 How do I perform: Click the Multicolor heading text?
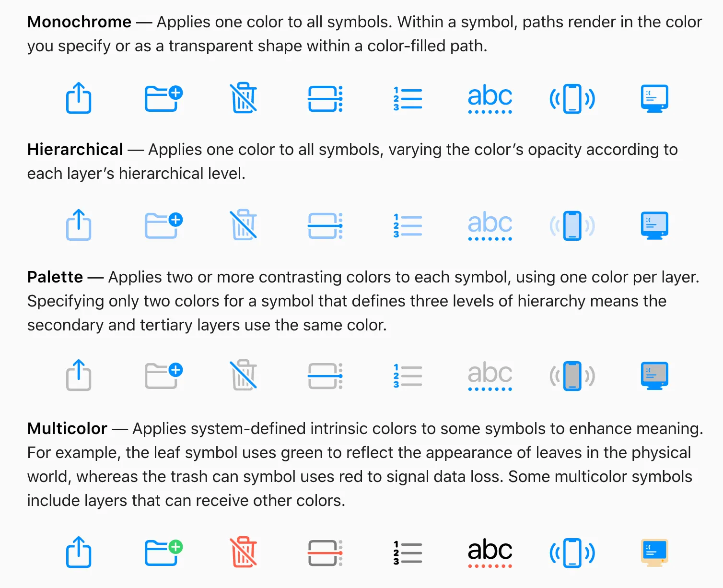point(67,429)
